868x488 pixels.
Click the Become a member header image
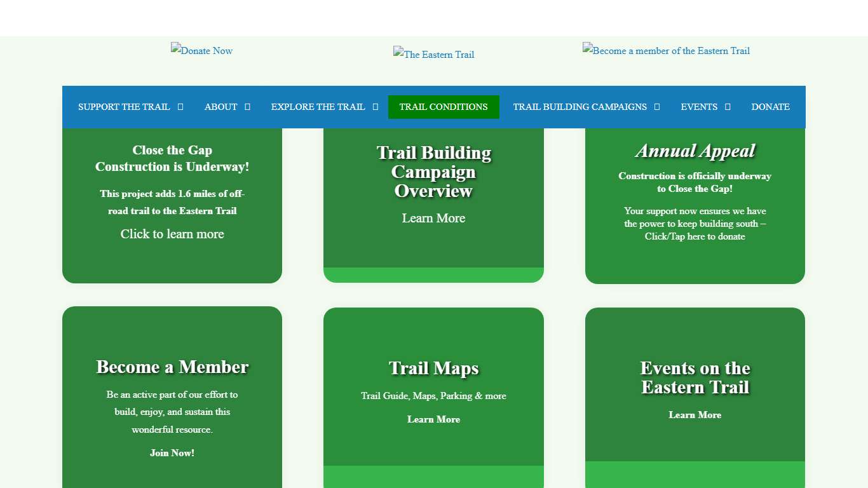[x=666, y=51]
